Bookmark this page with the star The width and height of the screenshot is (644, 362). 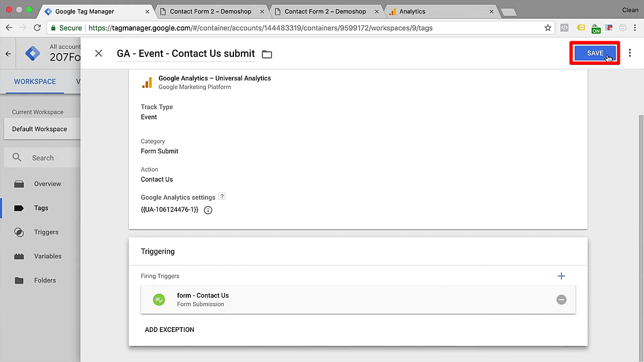[547, 28]
